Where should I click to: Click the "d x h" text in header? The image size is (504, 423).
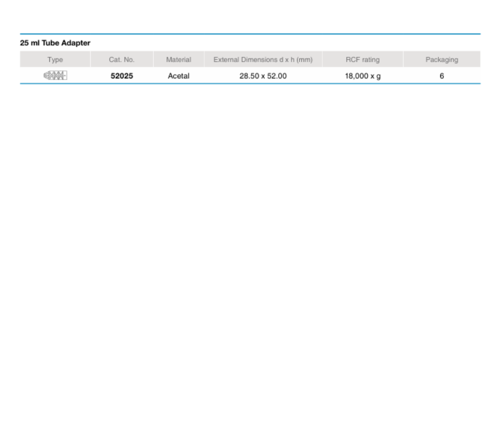click(286, 60)
